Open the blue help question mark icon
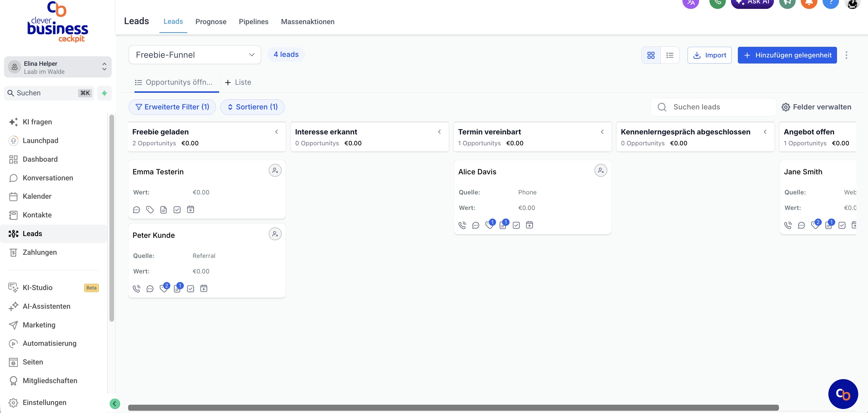 pos(831,2)
